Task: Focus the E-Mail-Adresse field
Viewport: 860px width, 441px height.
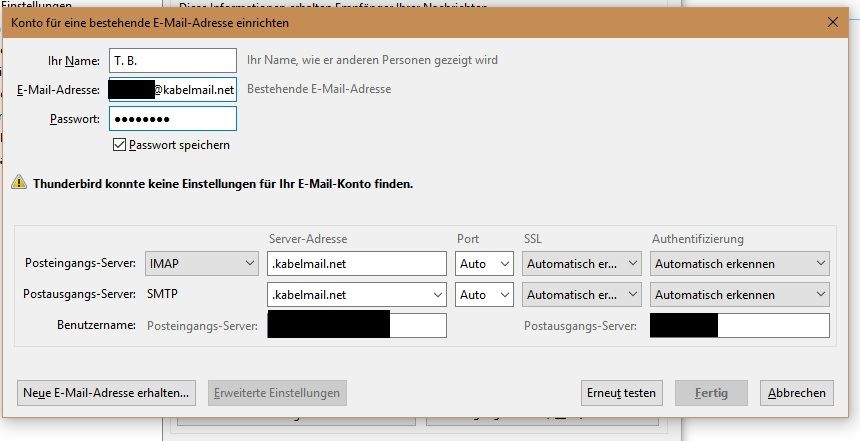Action: click(172, 90)
